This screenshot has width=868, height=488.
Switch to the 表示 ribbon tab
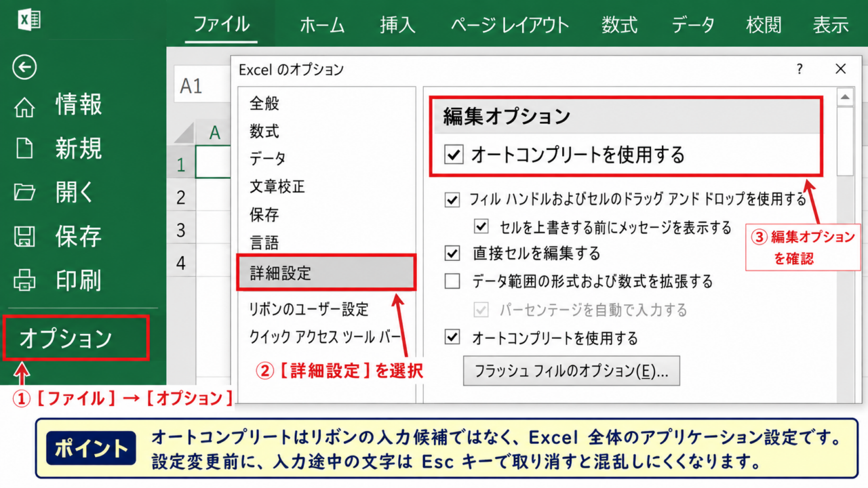coord(831,25)
